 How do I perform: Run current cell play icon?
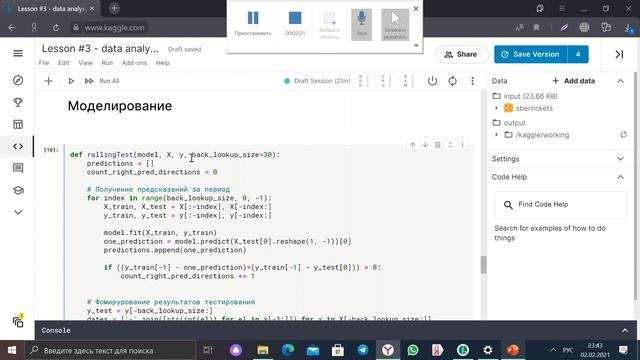pos(71,81)
